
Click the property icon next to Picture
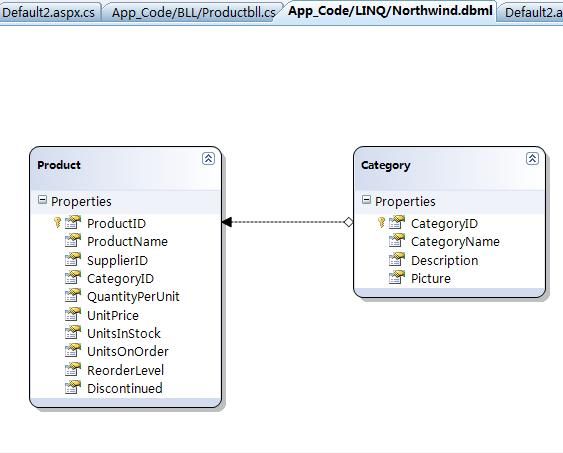(397, 277)
